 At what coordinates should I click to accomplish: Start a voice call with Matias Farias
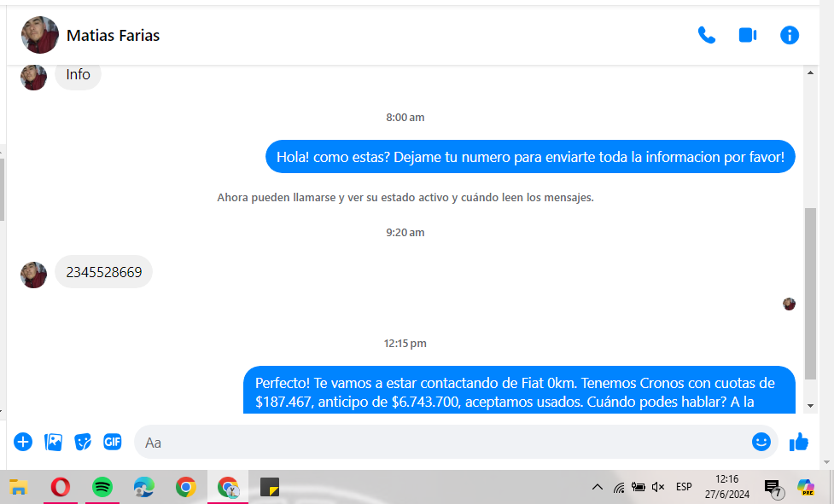point(706,35)
